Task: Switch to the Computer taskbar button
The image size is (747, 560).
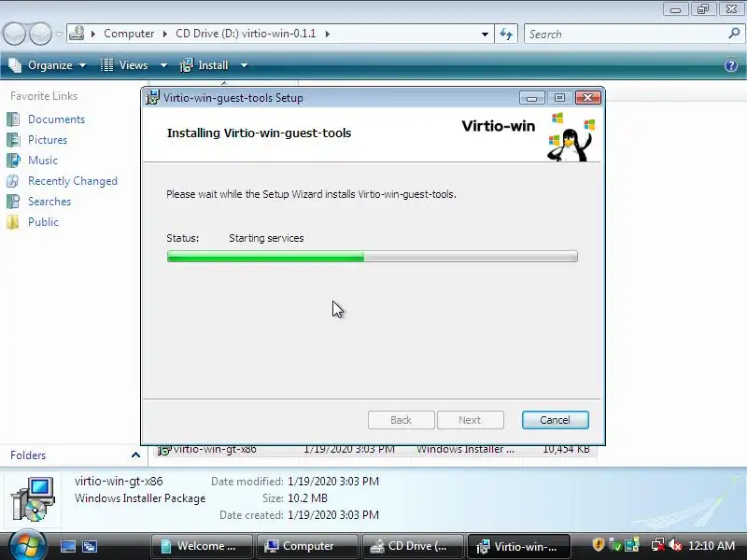Action: click(x=307, y=546)
